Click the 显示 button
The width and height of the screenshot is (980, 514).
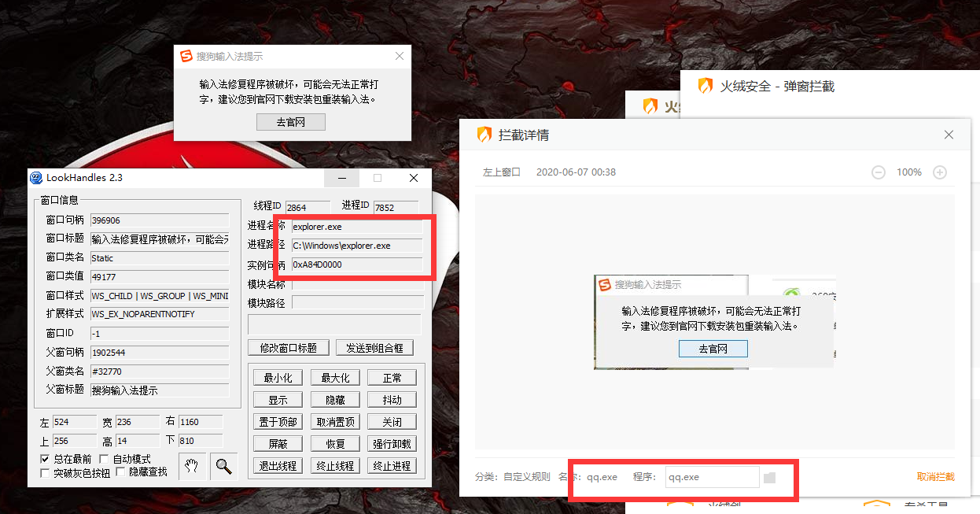(278, 400)
